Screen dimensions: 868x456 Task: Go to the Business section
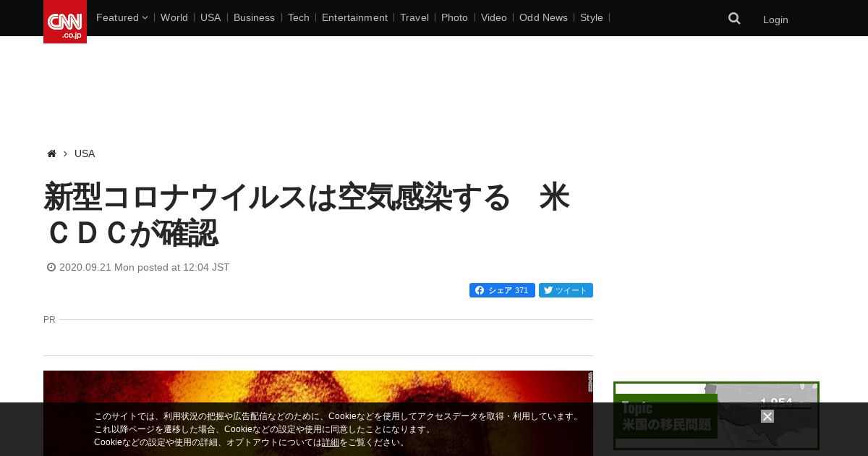click(254, 17)
